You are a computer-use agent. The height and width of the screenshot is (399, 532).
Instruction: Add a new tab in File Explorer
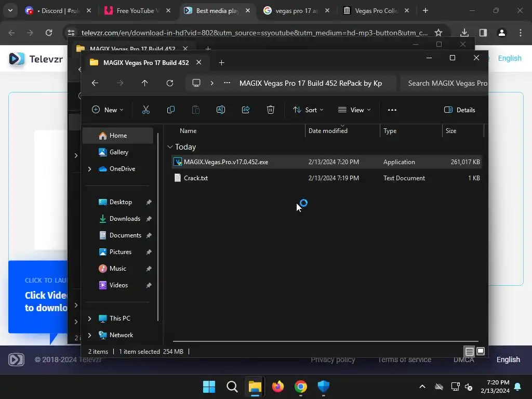[221, 62]
